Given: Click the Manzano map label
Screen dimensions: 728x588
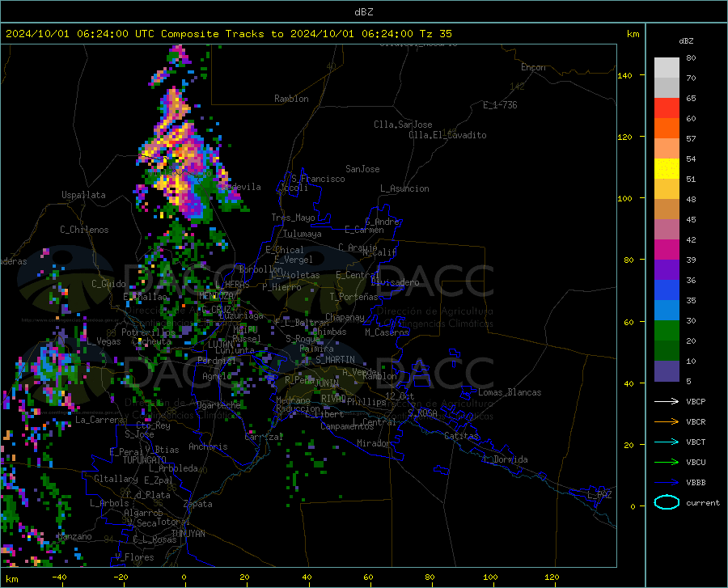Looking at the screenshot, I should [x=74, y=536].
